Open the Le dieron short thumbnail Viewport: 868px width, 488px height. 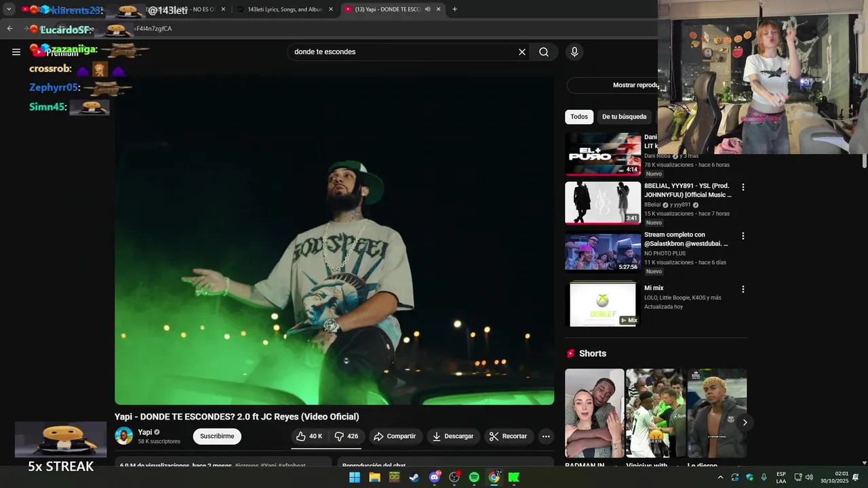(717, 413)
